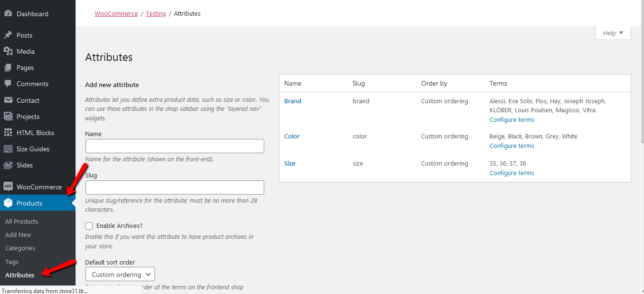Open Attributes submenu item

[x=19, y=275]
